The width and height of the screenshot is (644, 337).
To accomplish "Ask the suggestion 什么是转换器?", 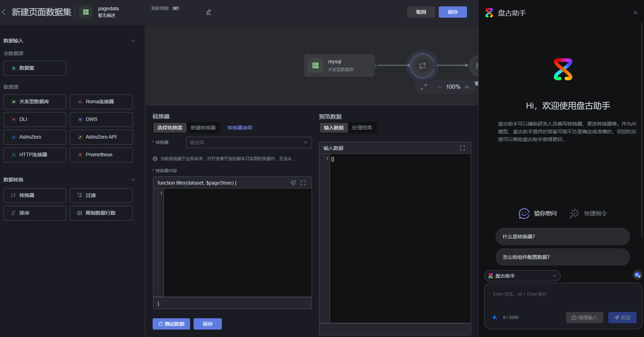I will pyautogui.click(x=563, y=237).
